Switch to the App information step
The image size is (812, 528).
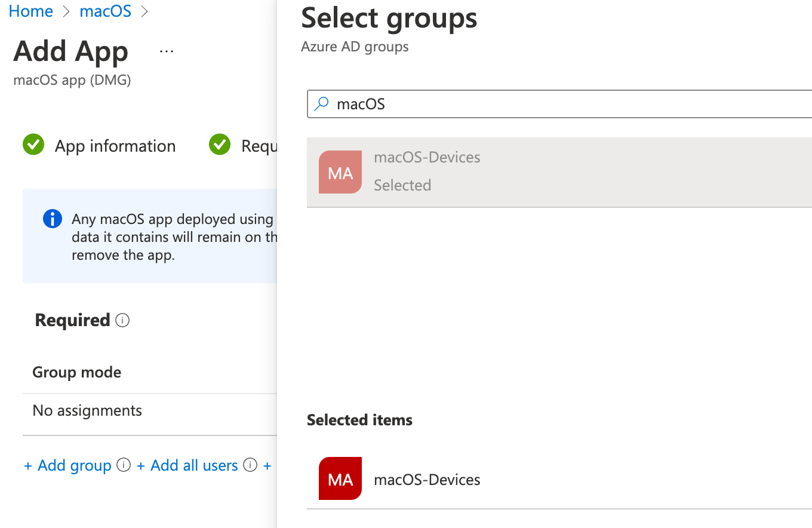click(x=115, y=145)
